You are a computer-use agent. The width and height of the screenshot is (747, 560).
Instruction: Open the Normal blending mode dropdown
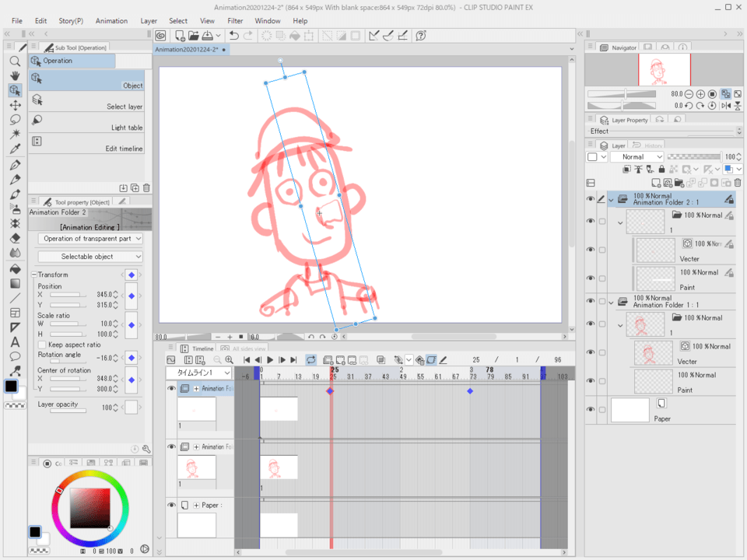coord(637,156)
